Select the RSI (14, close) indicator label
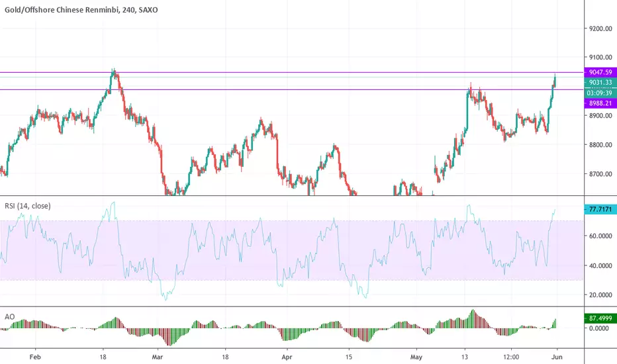The width and height of the screenshot is (617, 364). point(28,206)
